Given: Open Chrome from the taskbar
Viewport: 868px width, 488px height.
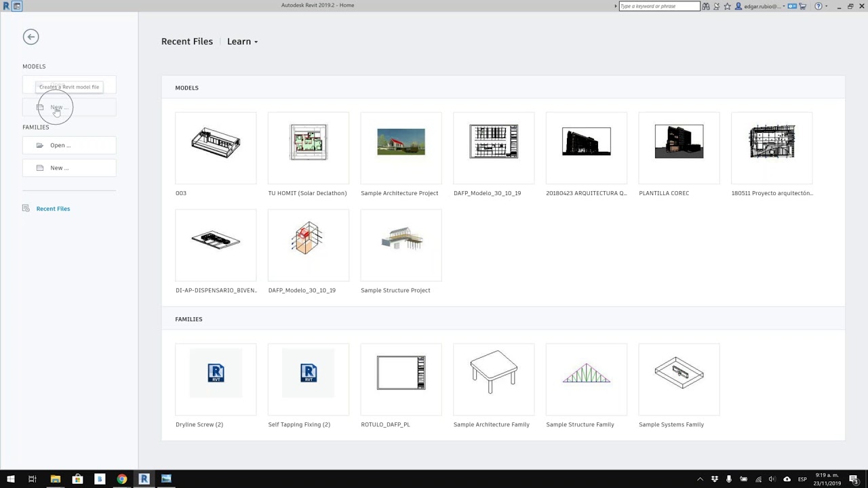Looking at the screenshot, I should coord(121,479).
